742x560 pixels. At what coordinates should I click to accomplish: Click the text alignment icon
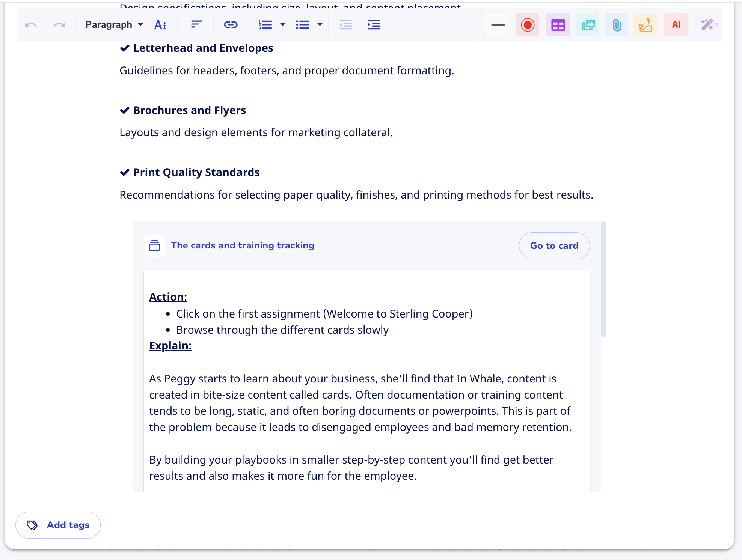pyautogui.click(x=196, y=25)
